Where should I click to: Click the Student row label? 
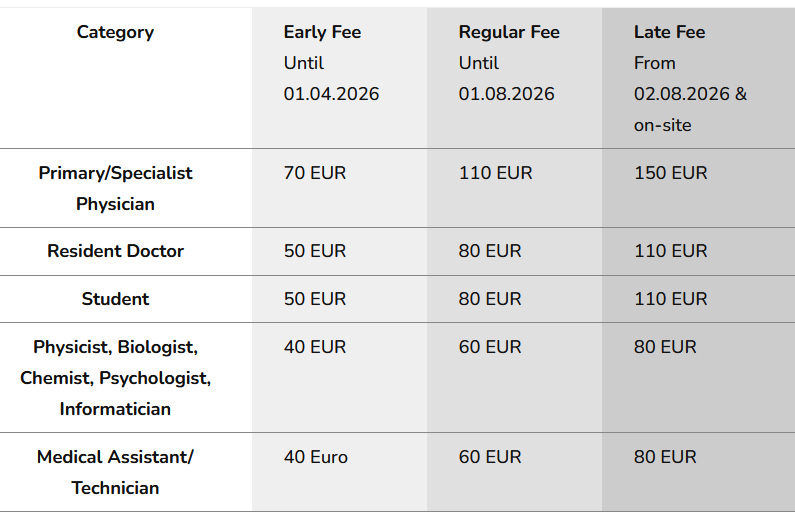point(115,299)
